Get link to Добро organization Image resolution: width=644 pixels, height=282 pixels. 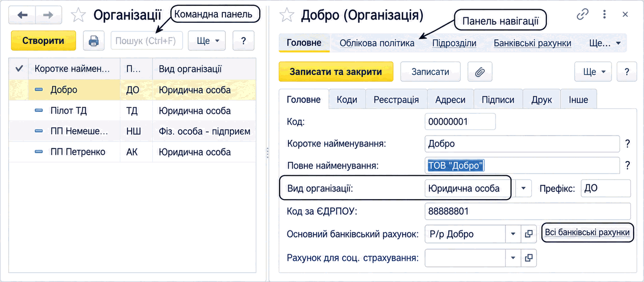click(583, 15)
